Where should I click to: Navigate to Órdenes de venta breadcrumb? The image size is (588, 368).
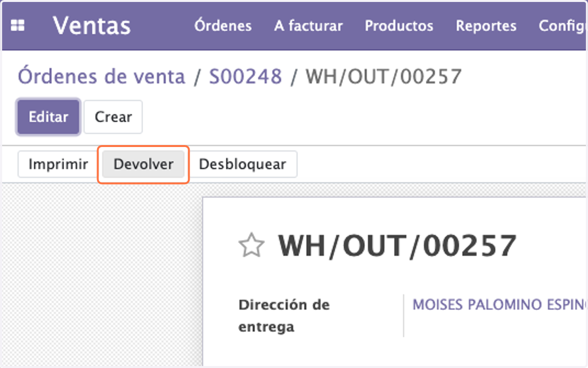pos(101,76)
